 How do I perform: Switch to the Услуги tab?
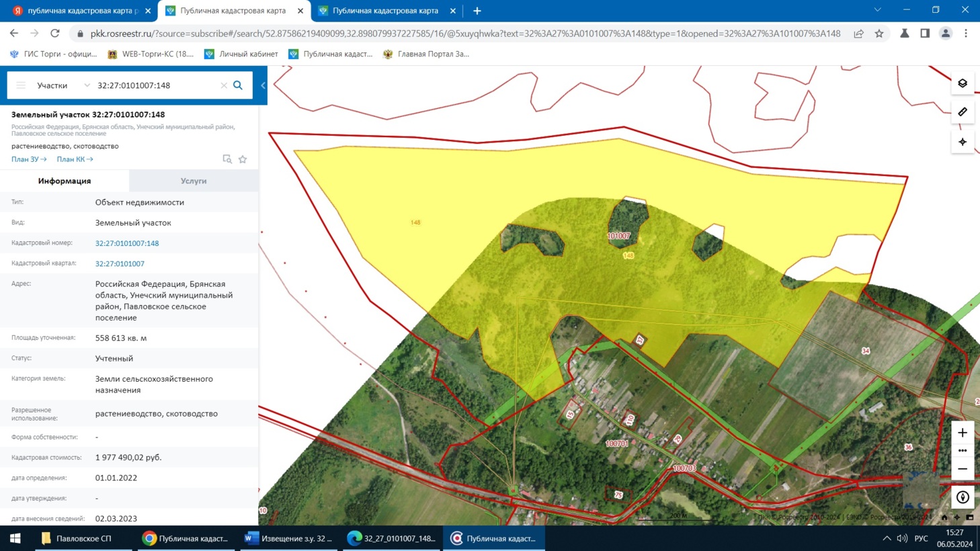pos(194,181)
